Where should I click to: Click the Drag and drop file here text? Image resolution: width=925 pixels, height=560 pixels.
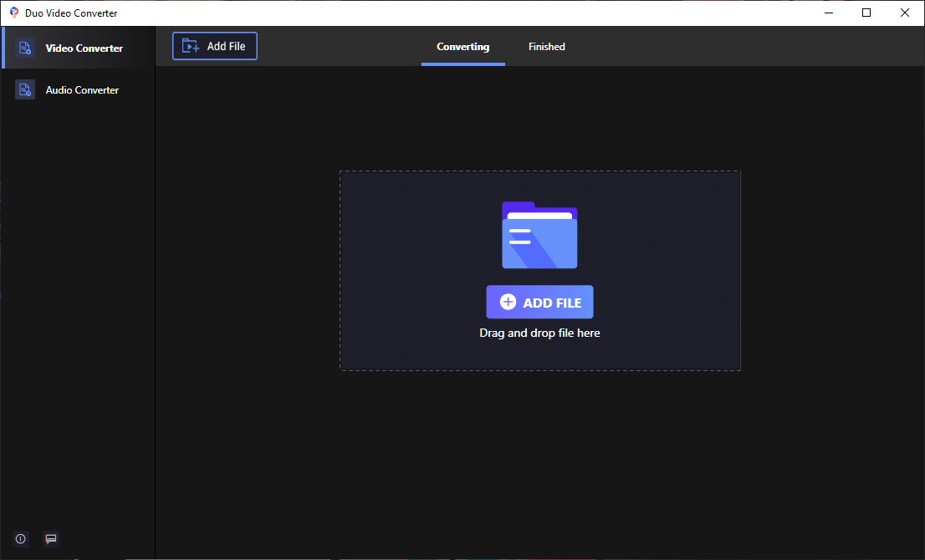tap(539, 333)
